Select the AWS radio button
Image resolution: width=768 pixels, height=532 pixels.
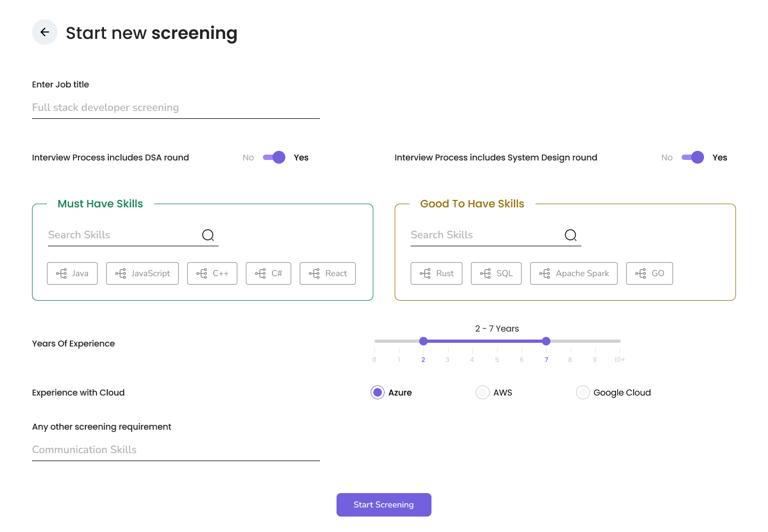[x=483, y=392]
